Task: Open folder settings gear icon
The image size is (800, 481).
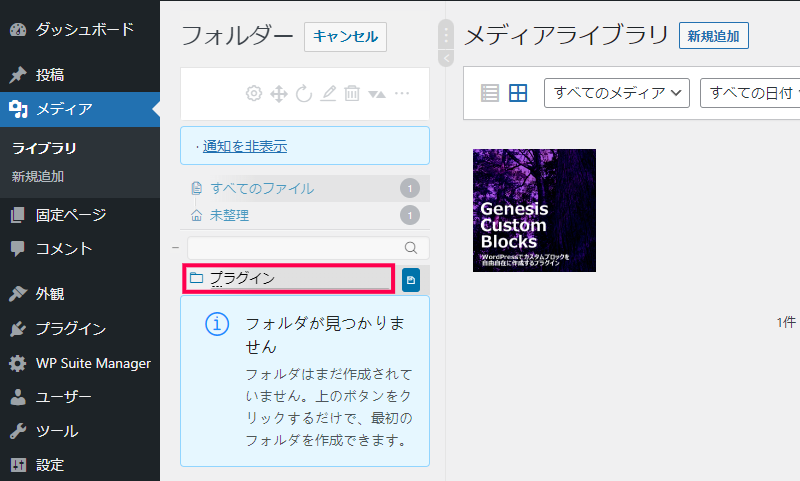Action: (x=254, y=93)
